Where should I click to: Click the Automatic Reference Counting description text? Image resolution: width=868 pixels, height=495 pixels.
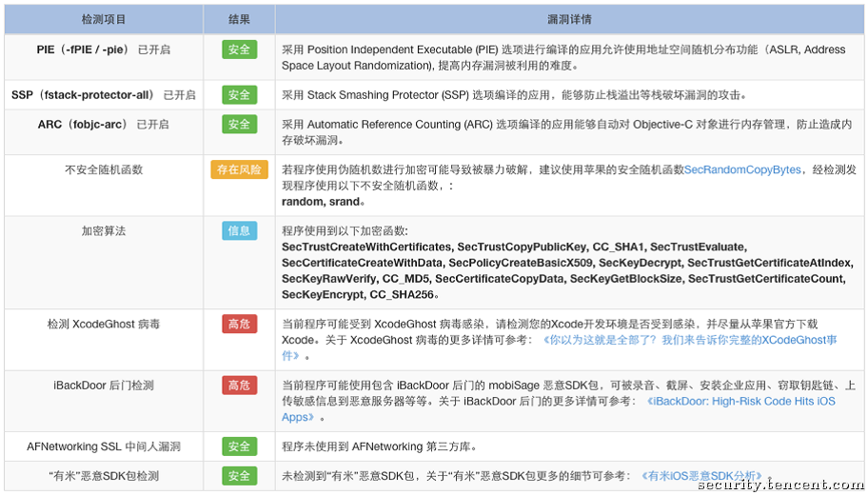(x=567, y=132)
